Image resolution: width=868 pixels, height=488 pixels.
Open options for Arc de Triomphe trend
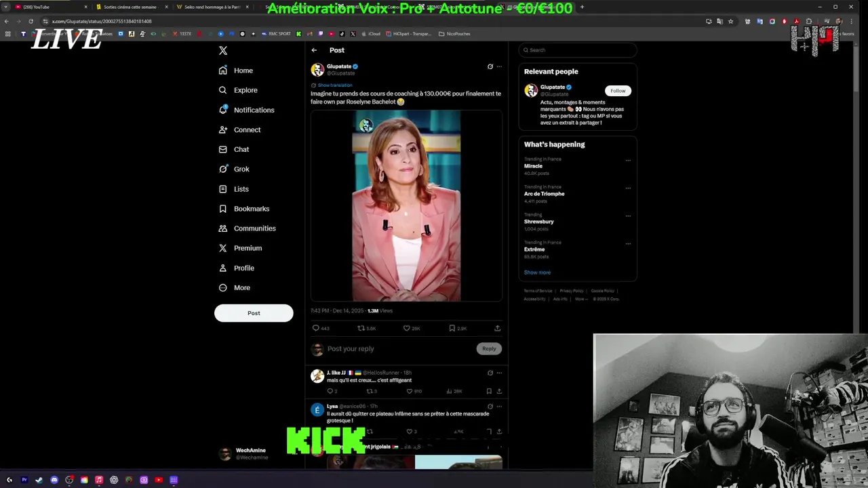pyautogui.click(x=628, y=188)
